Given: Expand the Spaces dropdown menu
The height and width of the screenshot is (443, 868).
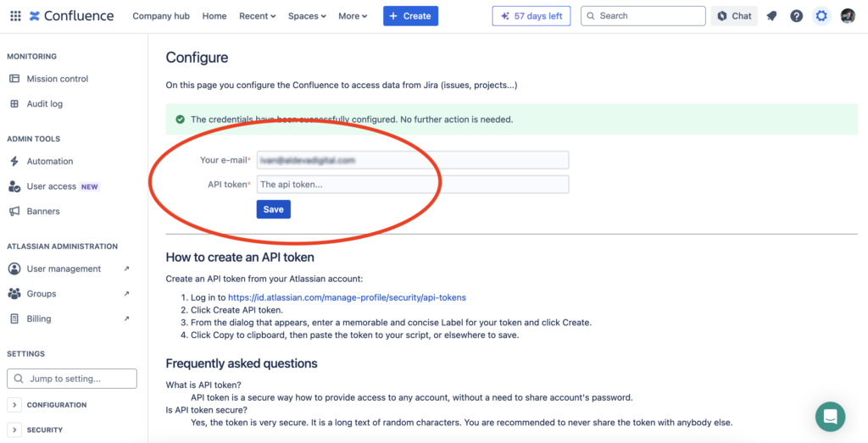Looking at the screenshot, I should [307, 16].
